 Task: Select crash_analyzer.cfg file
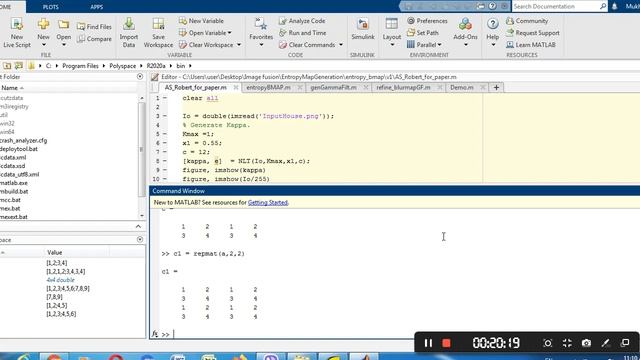[24, 140]
